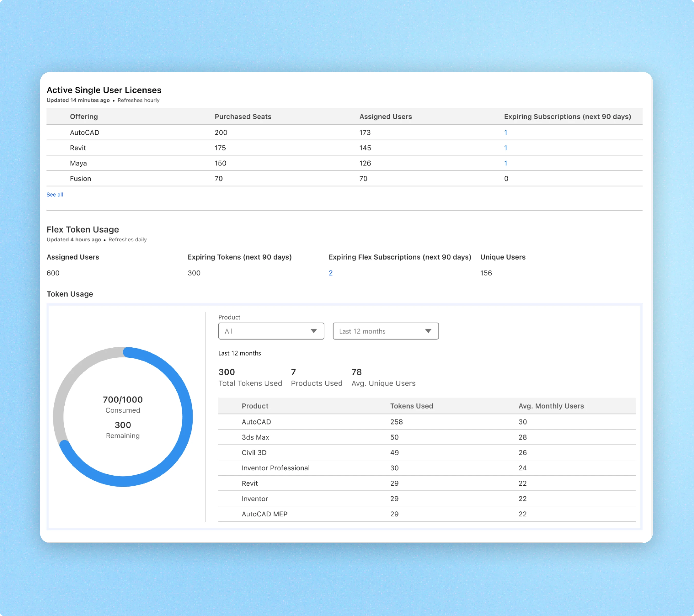Select the Civil 3D product row
The image size is (694, 616).
coord(427,452)
